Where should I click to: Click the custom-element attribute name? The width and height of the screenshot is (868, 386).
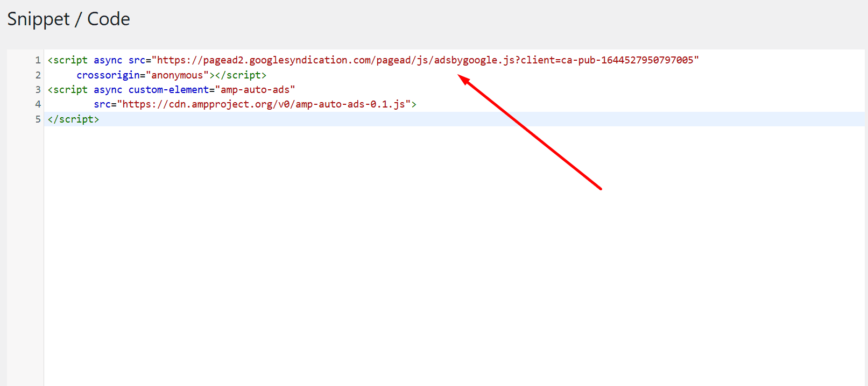[168, 90]
